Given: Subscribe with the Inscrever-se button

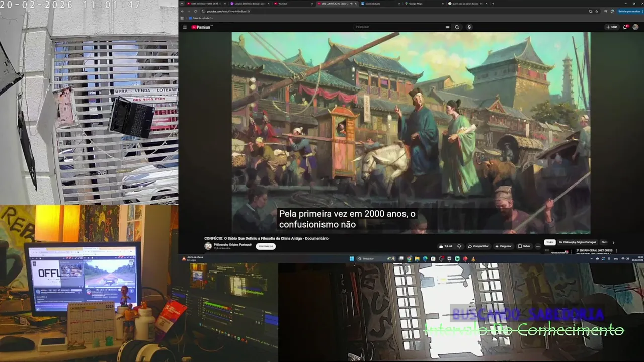Looking at the screenshot, I should point(265,246).
